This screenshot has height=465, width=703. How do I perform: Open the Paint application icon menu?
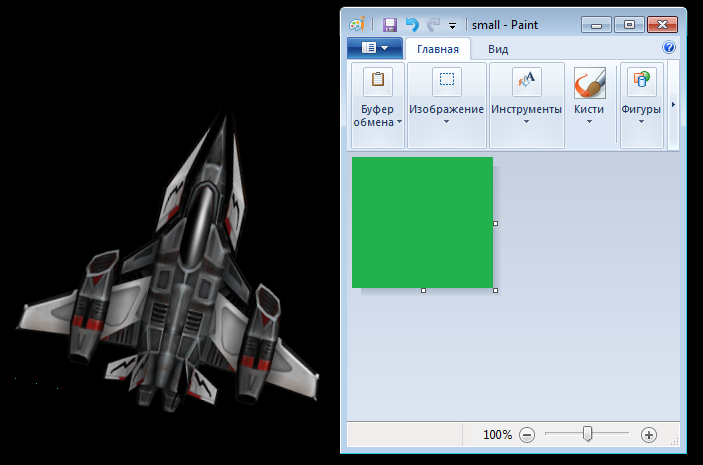pos(357,25)
